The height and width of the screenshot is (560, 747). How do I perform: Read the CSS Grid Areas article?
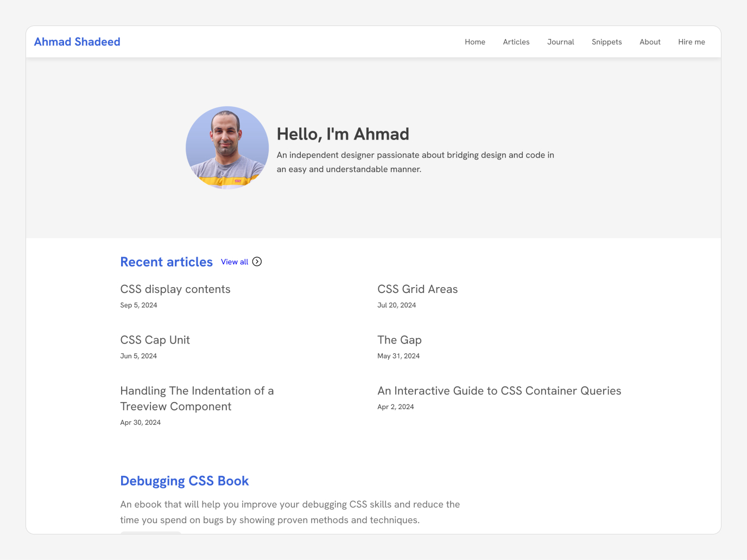pyautogui.click(x=417, y=289)
